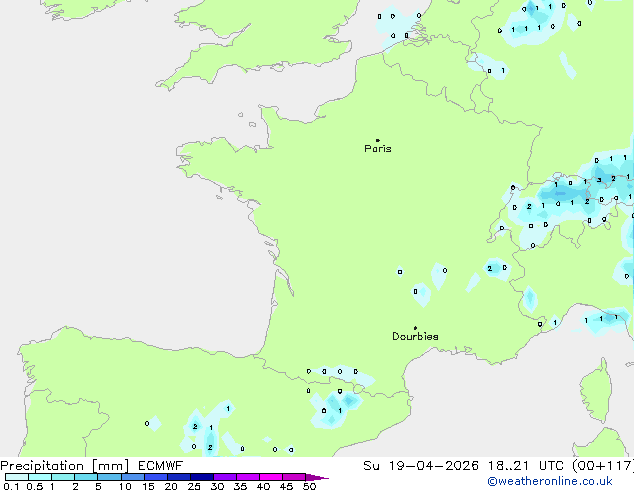Pick the magenta legend swatch above 45
Screen dimensions: 634x490
click(293, 477)
